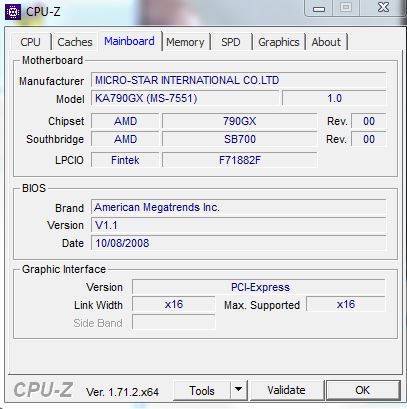Image resolution: width=407 pixels, height=409 pixels.
Task: Open the About tab
Action: [x=326, y=42]
